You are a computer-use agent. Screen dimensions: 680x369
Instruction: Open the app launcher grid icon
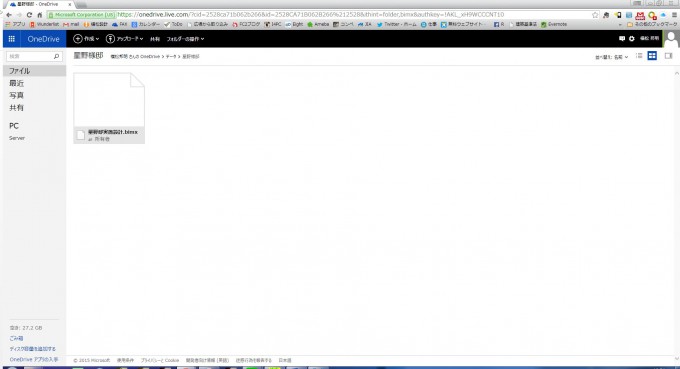point(12,39)
